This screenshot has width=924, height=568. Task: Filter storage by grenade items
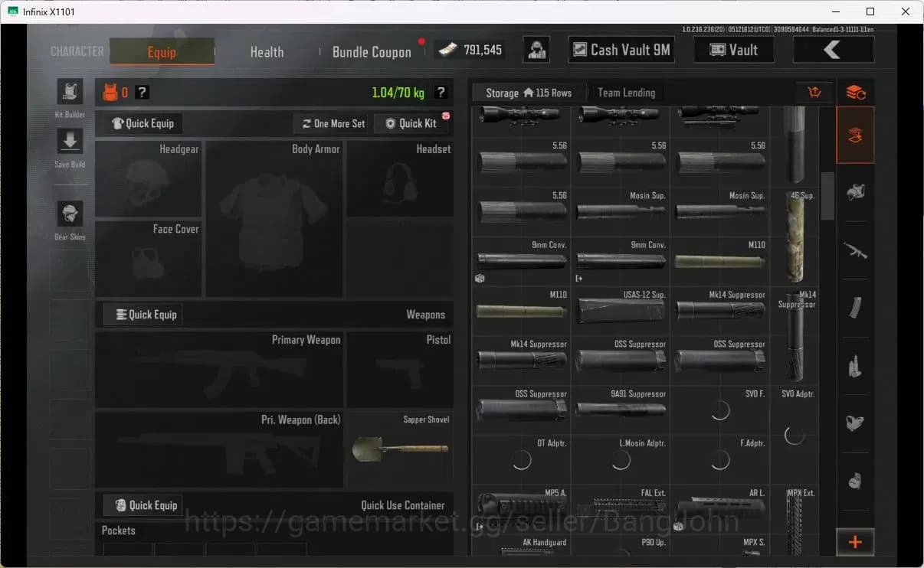pos(856,481)
